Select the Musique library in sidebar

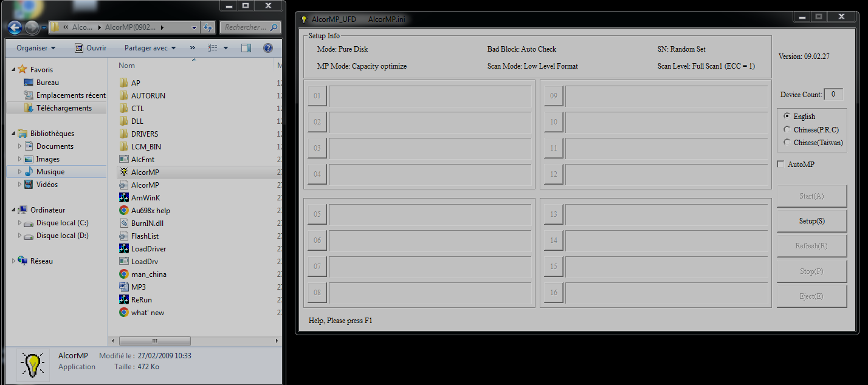coord(50,172)
